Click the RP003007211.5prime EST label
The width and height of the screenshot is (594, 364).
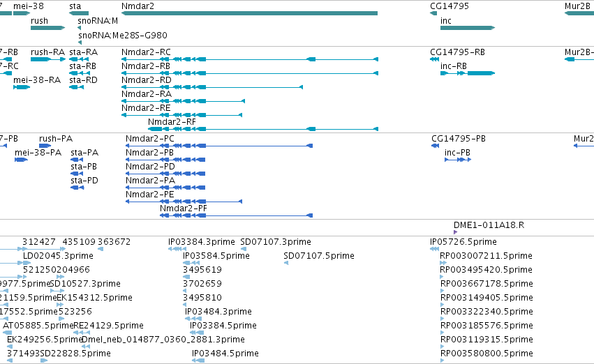(x=486, y=256)
